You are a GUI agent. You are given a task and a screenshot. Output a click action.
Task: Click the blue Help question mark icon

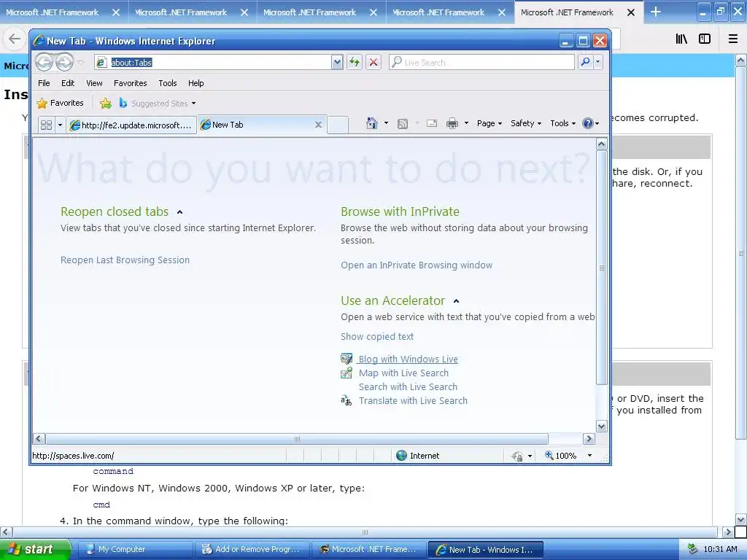(588, 123)
